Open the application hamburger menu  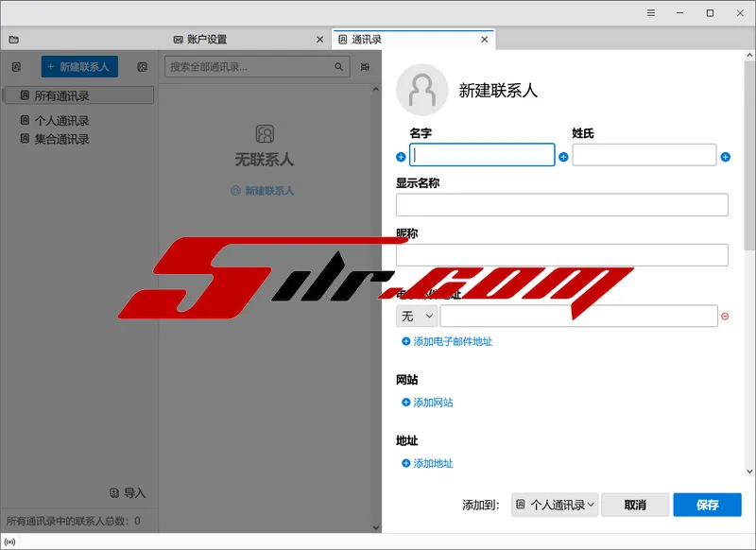(651, 13)
